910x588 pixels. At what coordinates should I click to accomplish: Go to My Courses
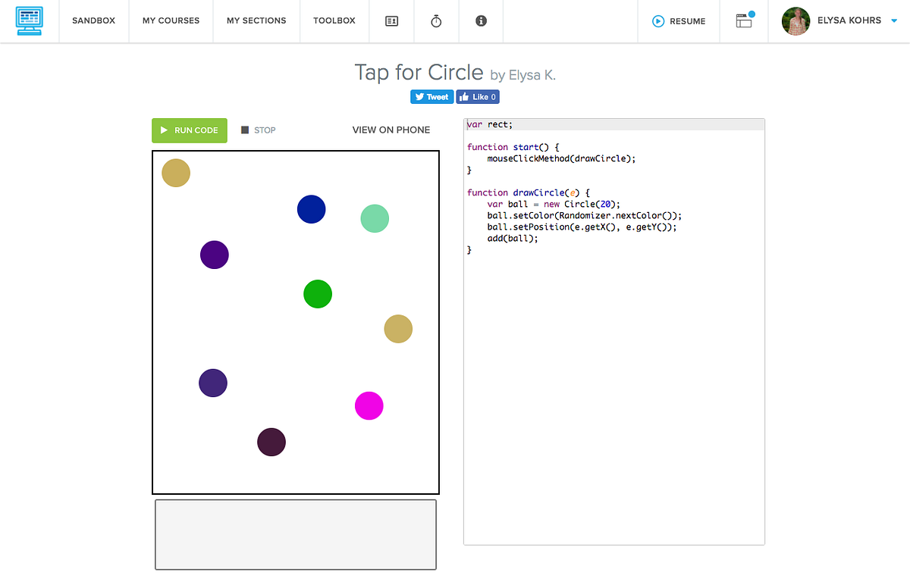pyautogui.click(x=171, y=20)
